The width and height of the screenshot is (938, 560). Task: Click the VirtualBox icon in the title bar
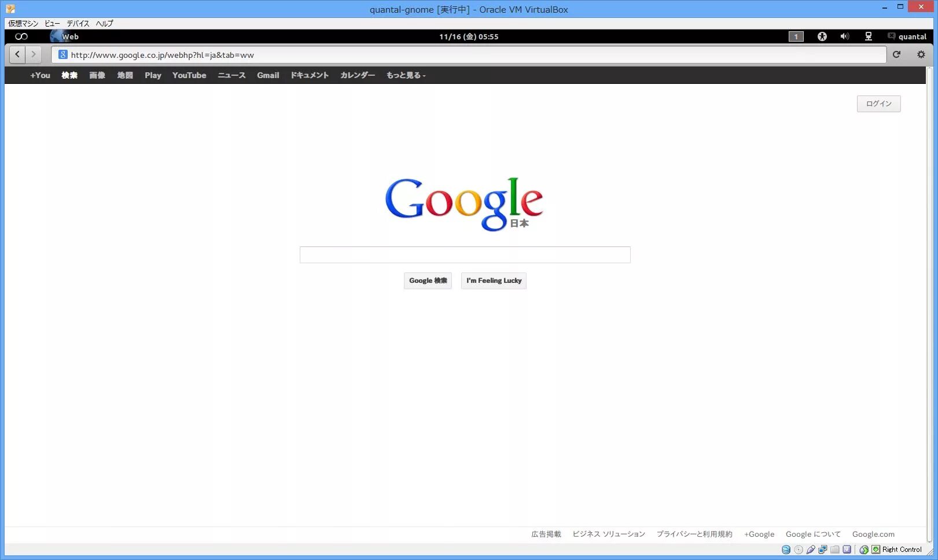point(10,9)
